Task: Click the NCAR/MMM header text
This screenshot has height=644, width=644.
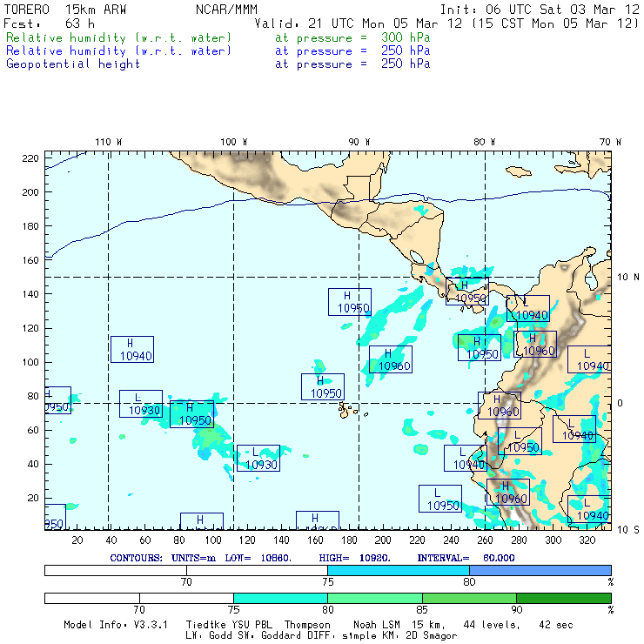Action: 226,10
